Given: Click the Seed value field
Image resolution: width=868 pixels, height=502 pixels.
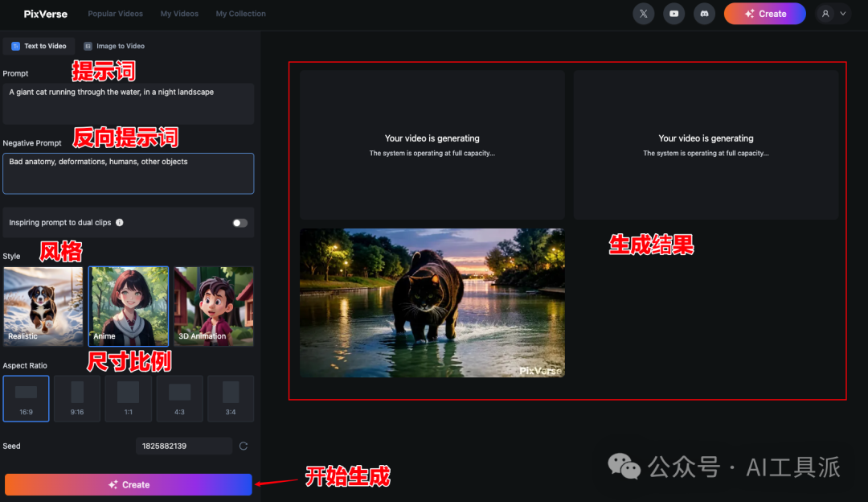Looking at the screenshot, I should coord(184,446).
